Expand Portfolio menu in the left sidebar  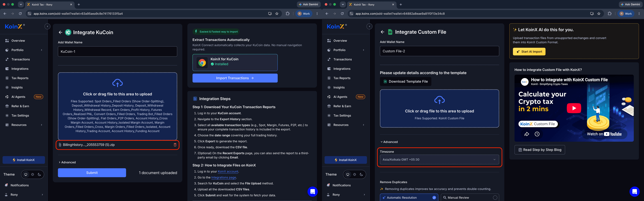[24, 50]
